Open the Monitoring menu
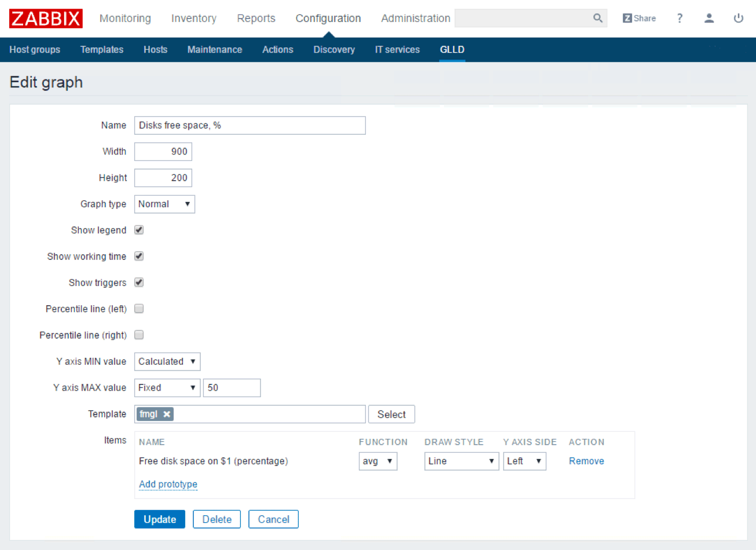Viewport: 756px width, 550px height. point(125,19)
